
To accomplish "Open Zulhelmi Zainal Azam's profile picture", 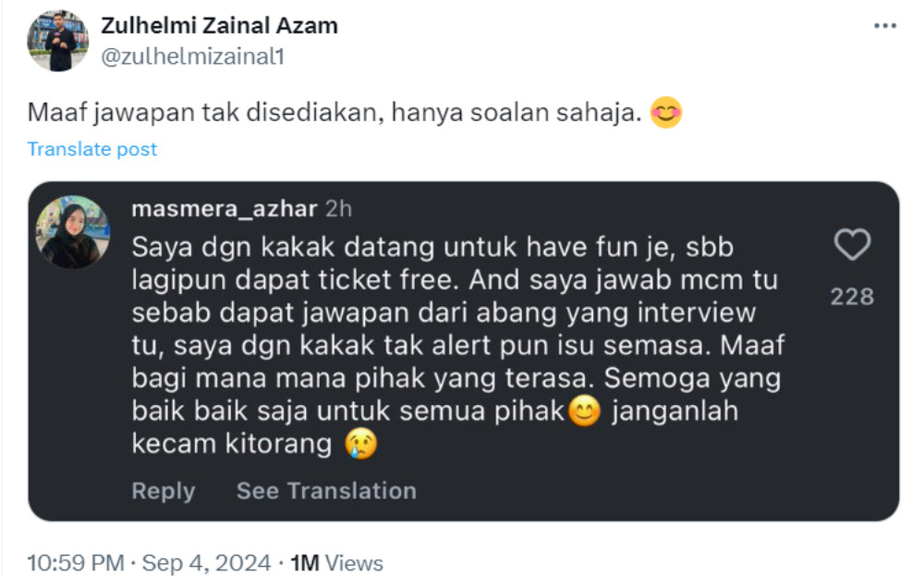I will (57, 41).
